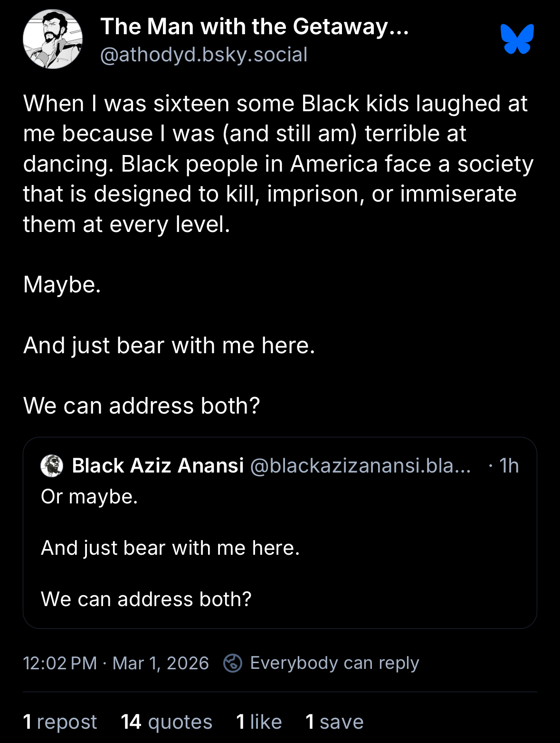Screen dimensions: 560x743
Task: Click the Bluesky butterfly logo
Action: [x=517, y=39]
